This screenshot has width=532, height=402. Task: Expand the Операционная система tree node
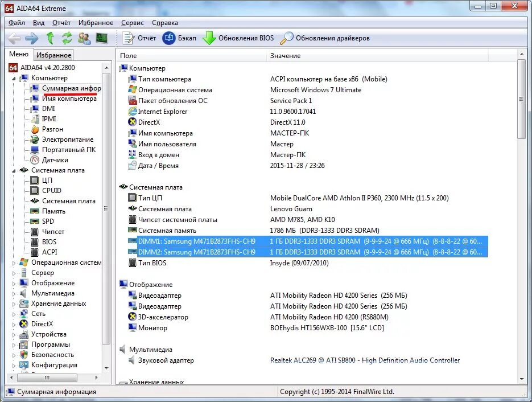pos(14,263)
